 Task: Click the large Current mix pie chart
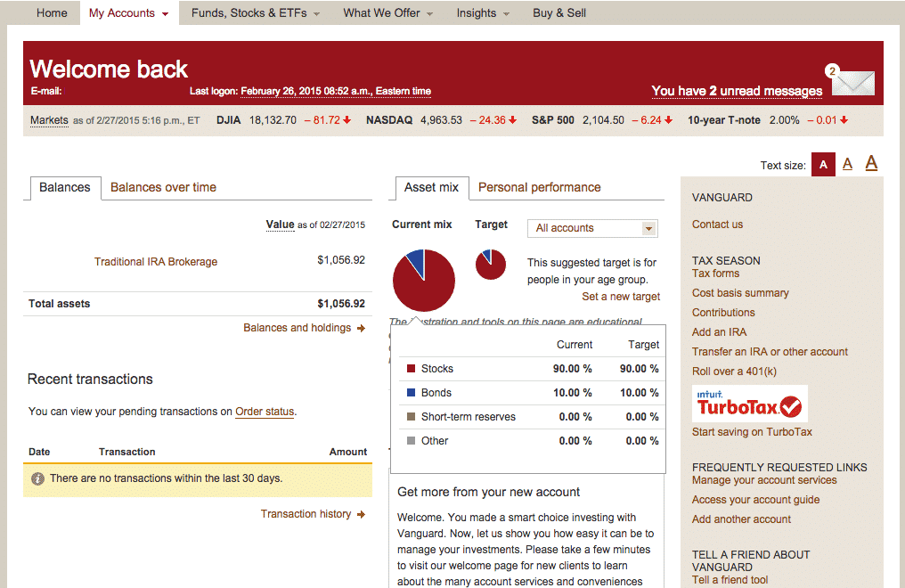(x=424, y=281)
